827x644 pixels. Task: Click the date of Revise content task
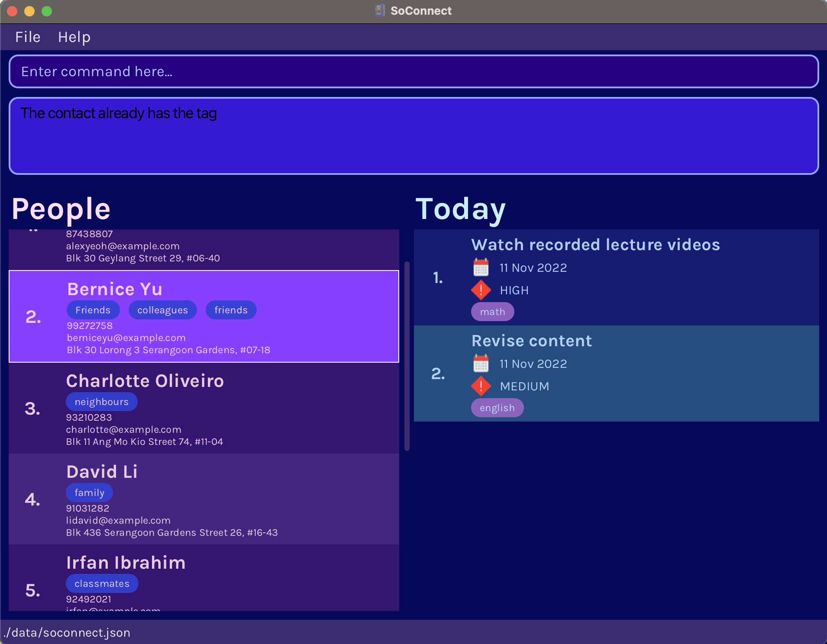533,364
